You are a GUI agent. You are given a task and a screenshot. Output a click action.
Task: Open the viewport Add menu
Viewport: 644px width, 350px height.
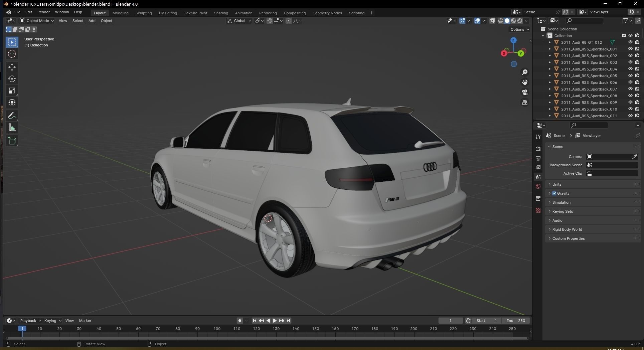point(92,21)
